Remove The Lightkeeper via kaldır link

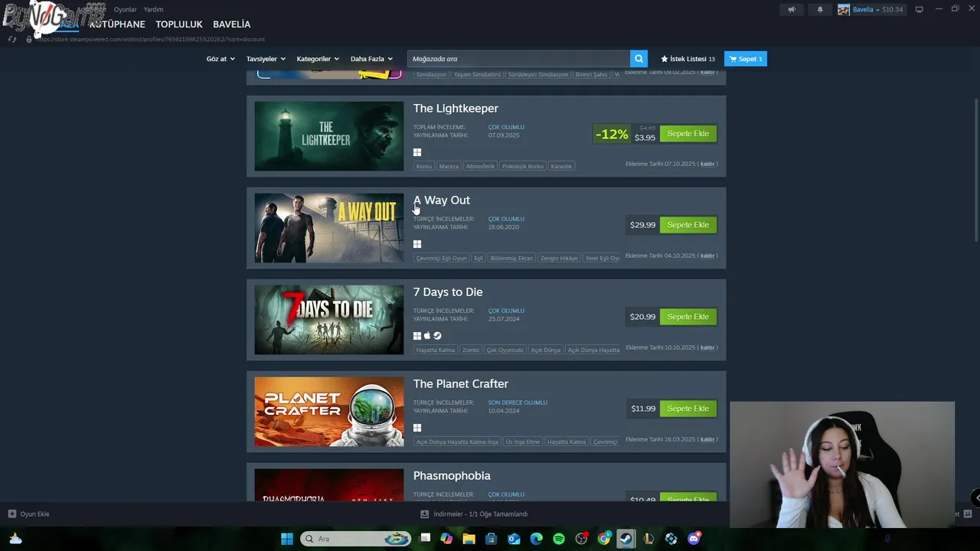(707, 164)
